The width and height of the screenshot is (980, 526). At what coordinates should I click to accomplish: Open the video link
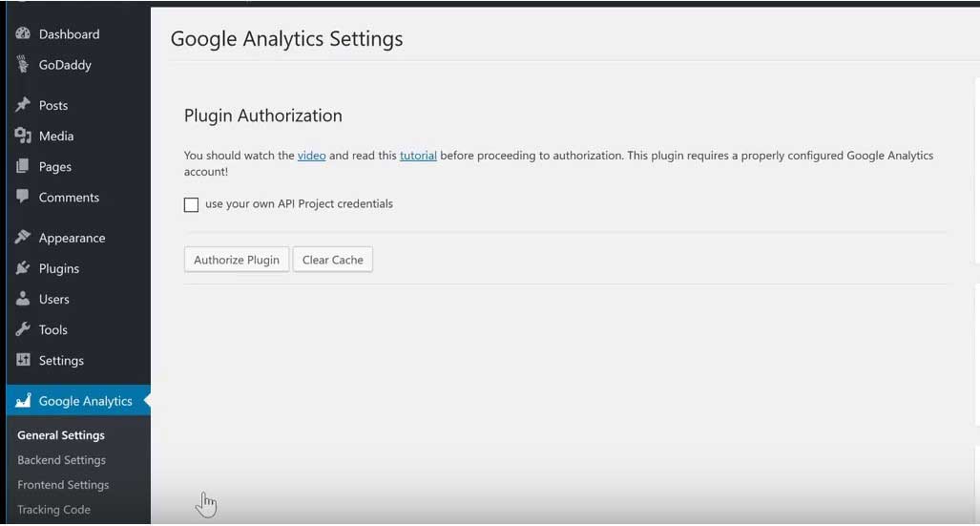pyautogui.click(x=312, y=155)
